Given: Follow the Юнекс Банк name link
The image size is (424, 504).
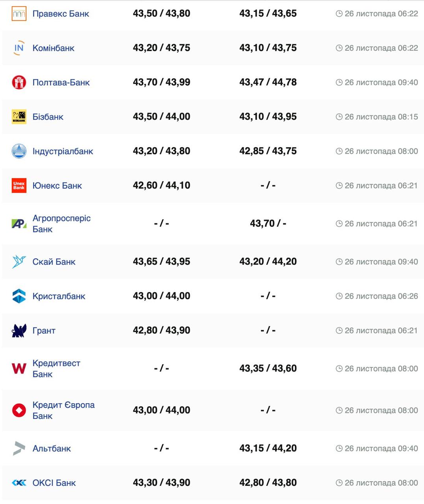Looking at the screenshot, I should 57,186.
